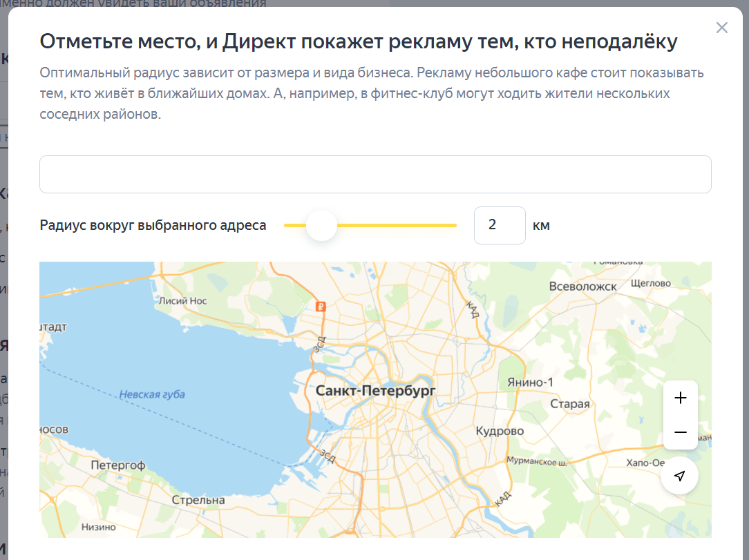Click the Кудрово map label
The width and height of the screenshot is (749, 560).
pyautogui.click(x=500, y=431)
